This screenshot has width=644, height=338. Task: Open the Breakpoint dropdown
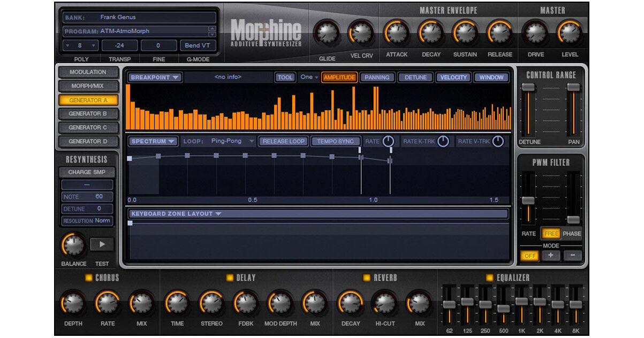pyautogui.click(x=155, y=78)
